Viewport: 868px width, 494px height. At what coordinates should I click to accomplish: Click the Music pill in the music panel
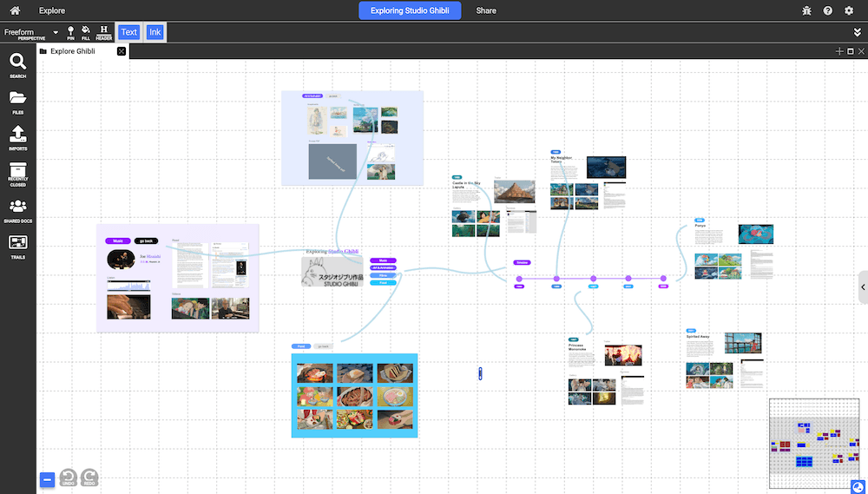click(x=118, y=240)
